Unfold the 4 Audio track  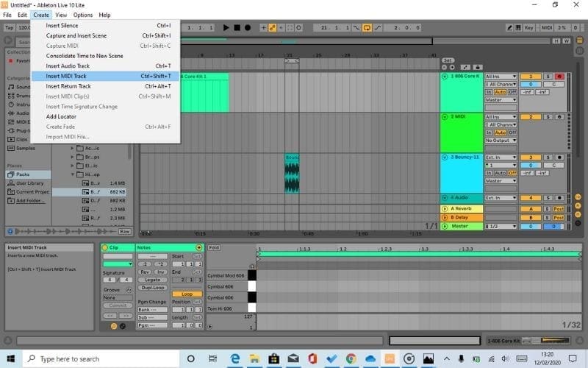click(x=445, y=197)
